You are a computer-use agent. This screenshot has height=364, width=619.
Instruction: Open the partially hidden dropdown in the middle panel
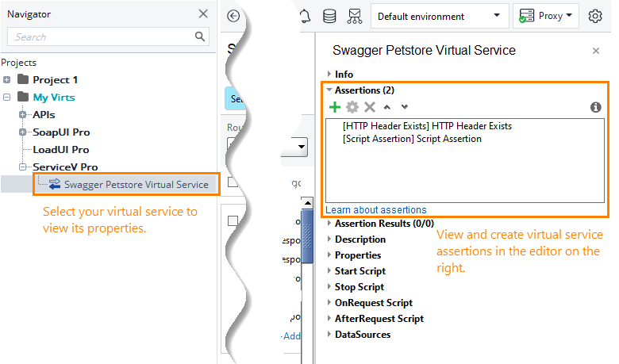point(300,147)
